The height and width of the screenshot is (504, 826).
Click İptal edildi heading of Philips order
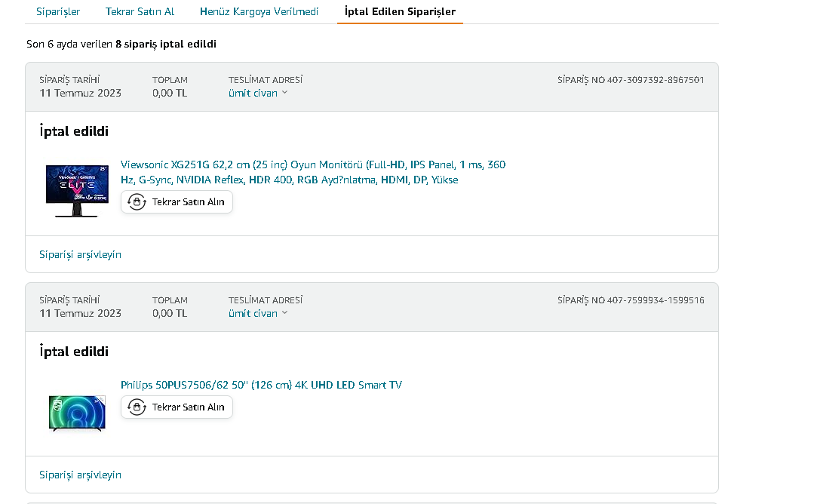point(74,351)
